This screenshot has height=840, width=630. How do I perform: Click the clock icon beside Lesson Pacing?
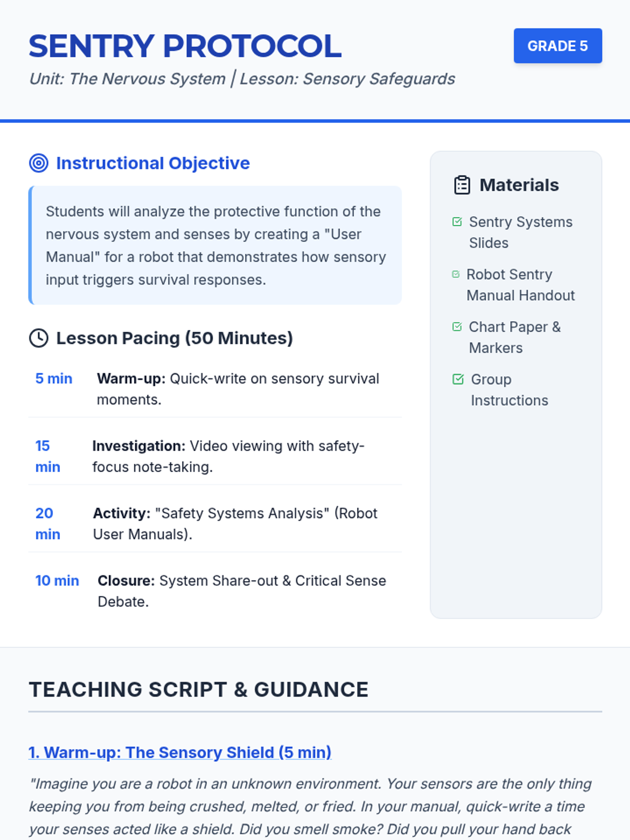(39, 338)
